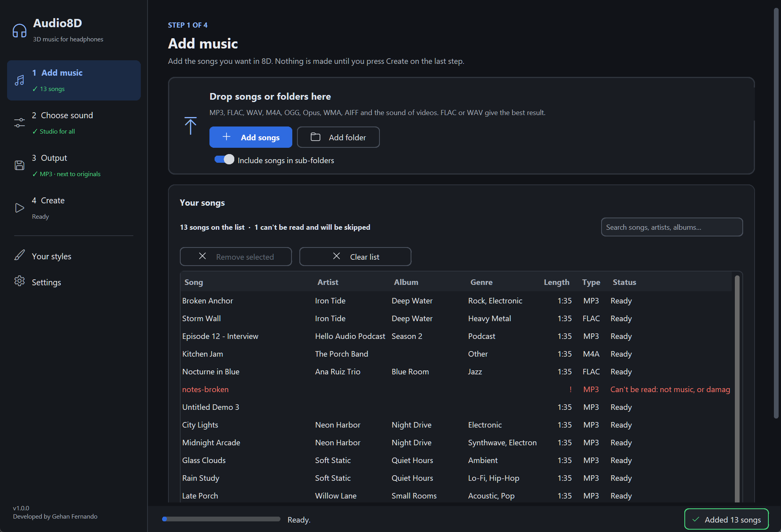Click the blue Add songs button
Image resolution: width=781 pixels, height=532 pixels.
coord(251,137)
